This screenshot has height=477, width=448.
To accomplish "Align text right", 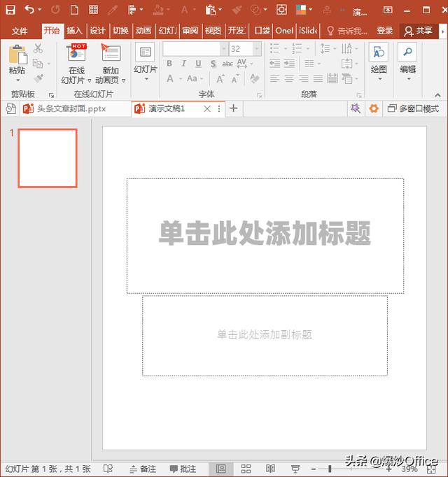I will (304, 79).
